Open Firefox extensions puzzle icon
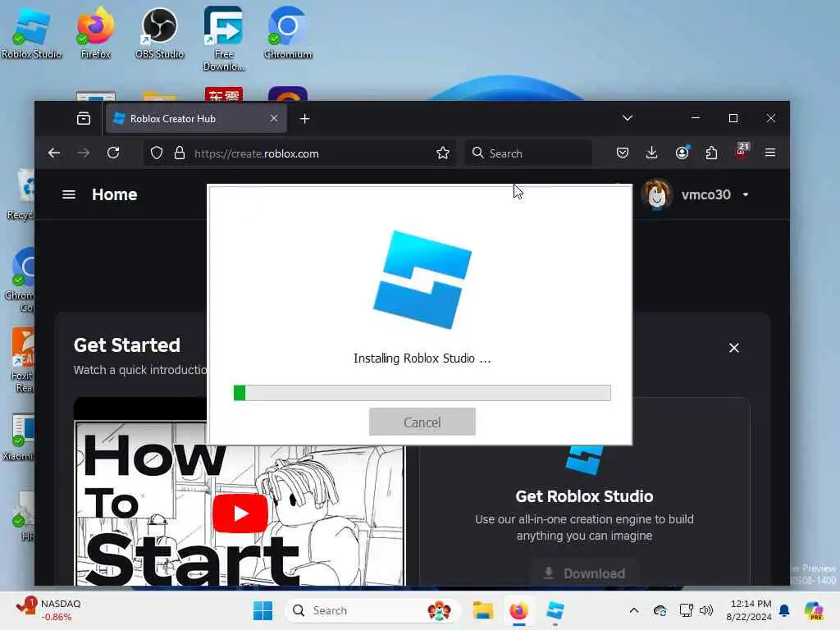Viewport: 840px width, 630px height. 711,153
